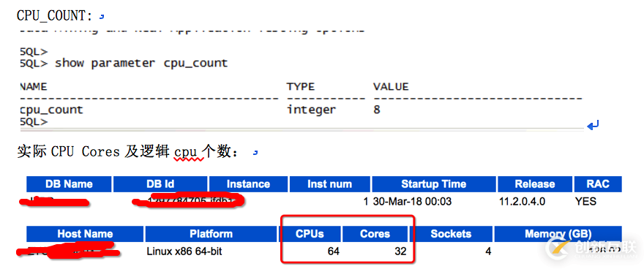Select the Sockets column header
644x269 pixels.
coord(451,234)
